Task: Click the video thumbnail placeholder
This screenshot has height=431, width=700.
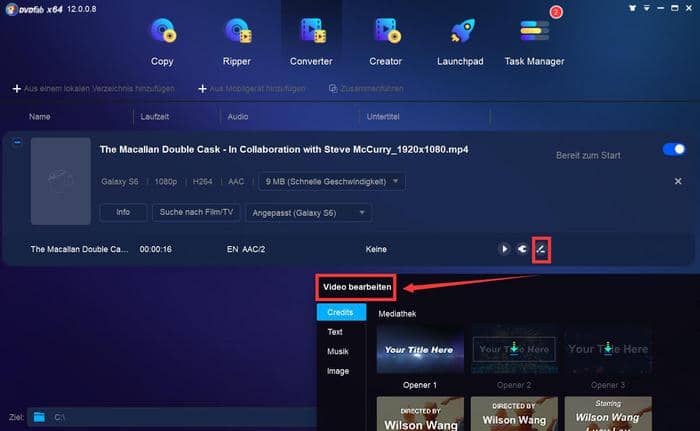Action: tap(61, 181)
